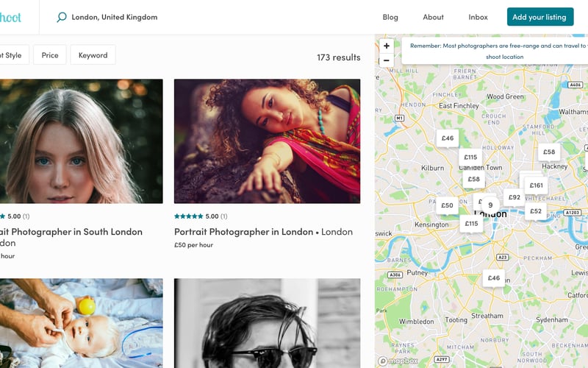
Task: Select the £161 map price marker
Action: point(536,185)
